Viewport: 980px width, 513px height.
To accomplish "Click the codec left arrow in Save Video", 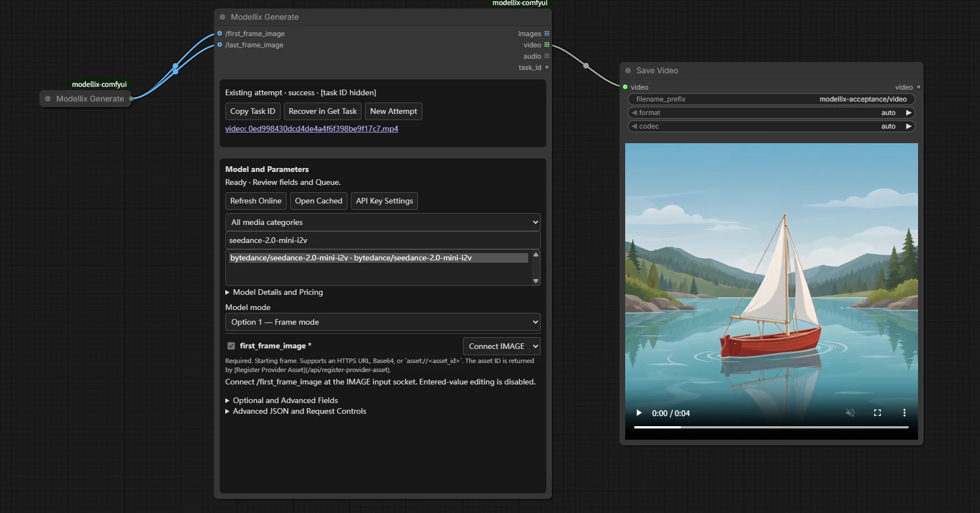I will pyautogui.click(x=634, y=126).
